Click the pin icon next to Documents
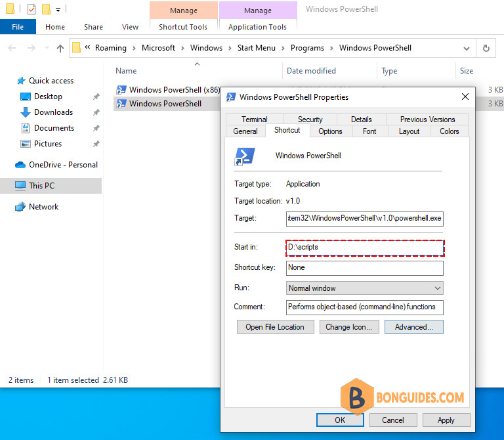This screenshot has width=504, height=440. (96, 128)
